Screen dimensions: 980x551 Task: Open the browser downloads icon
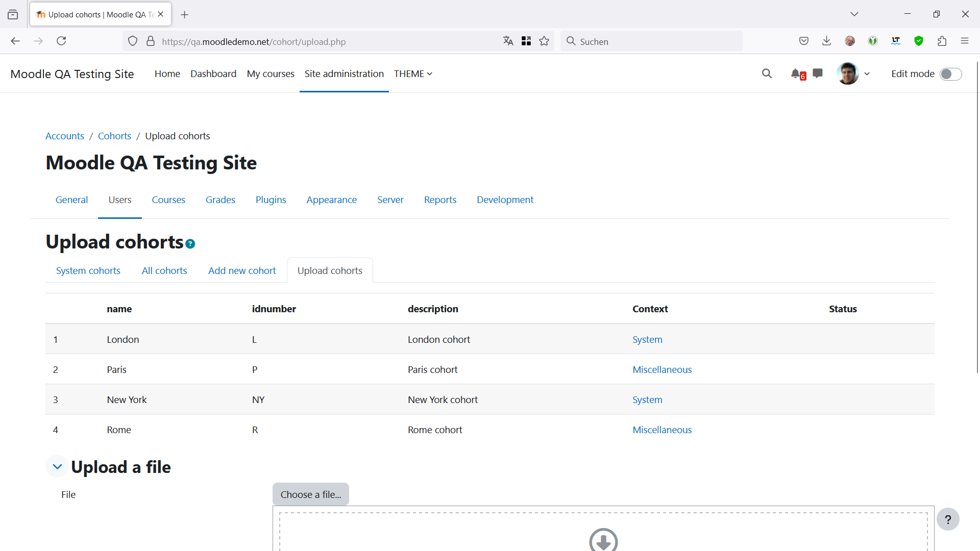point(827,41)
